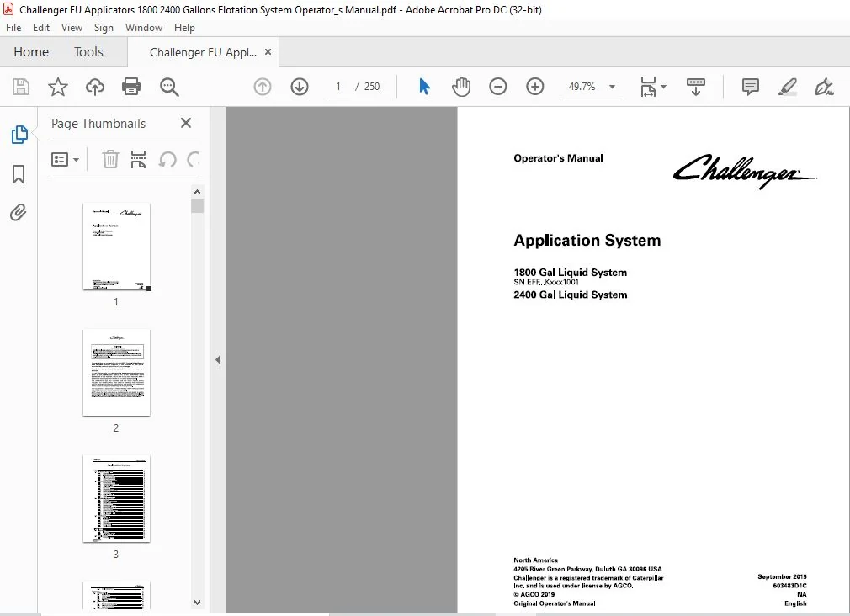Viewport: 850px width, 616px height.
Task: Click the print pages thumbnail icon
Action: (x=138, y=159)
